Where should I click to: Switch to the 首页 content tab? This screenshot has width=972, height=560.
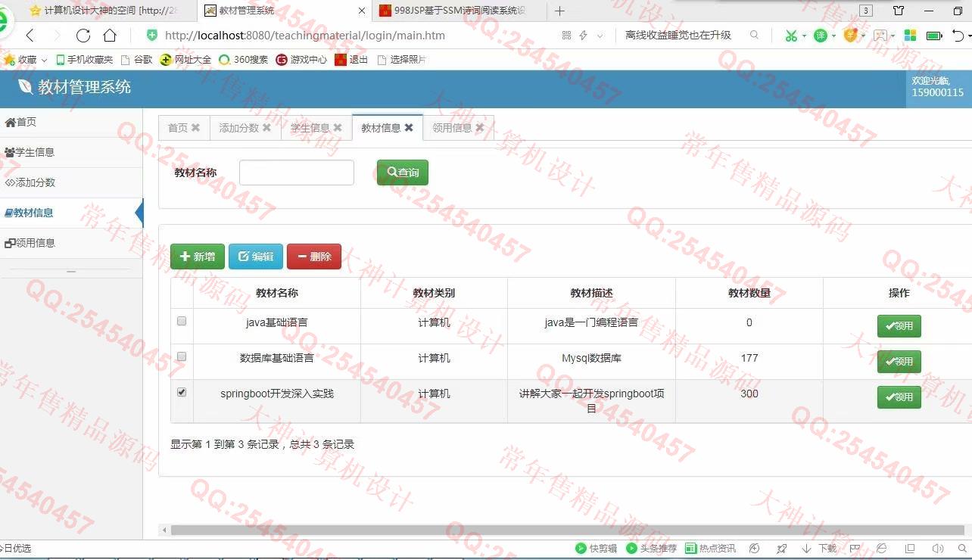[x=178, y=128]
